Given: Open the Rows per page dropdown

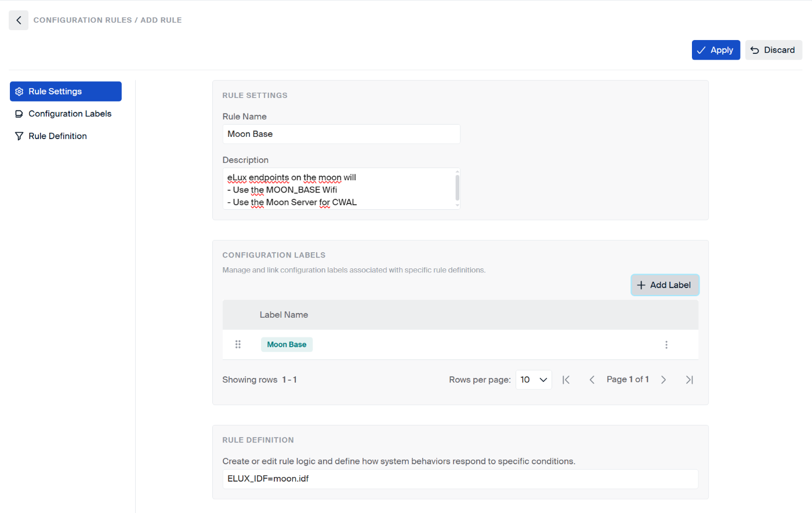Looking at the screenshot, I should tap(533, 380).
